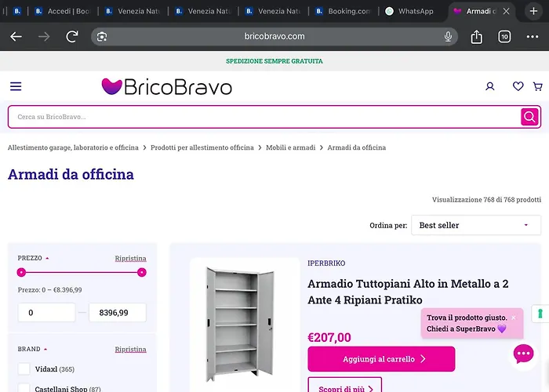Open the Mobili e armadi breadcrumb link
This screenshot has height=392, width=549.
(290, 147)
